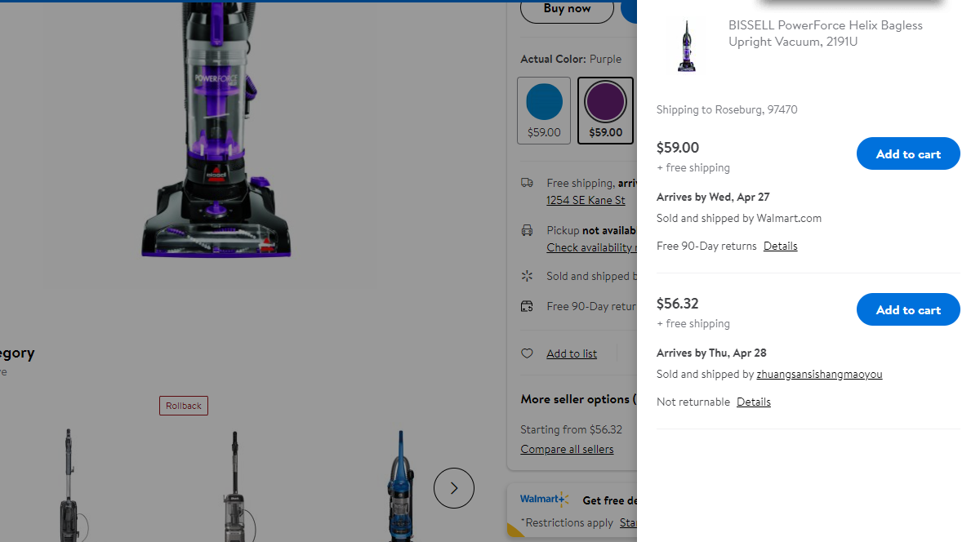Click the Rollback badge on carousel item
Viewport: 980px width, 542px height.
pos(184,406)
